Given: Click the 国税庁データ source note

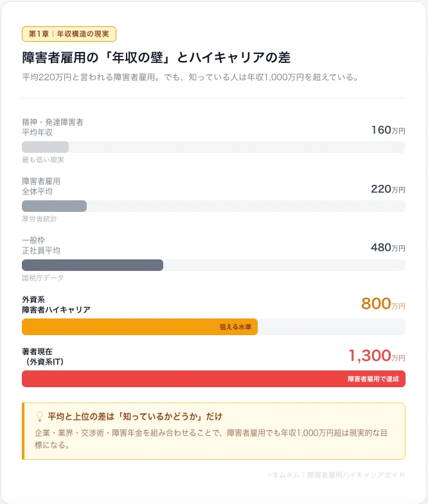Looking at the screenshot, I should [x=42, y=278].
